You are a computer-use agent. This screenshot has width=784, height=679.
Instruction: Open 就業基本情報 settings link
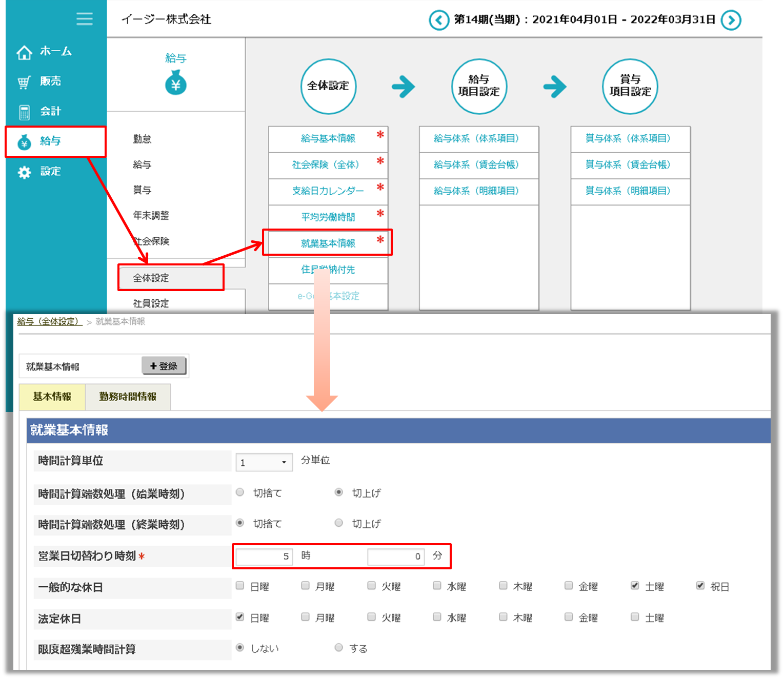328,243
